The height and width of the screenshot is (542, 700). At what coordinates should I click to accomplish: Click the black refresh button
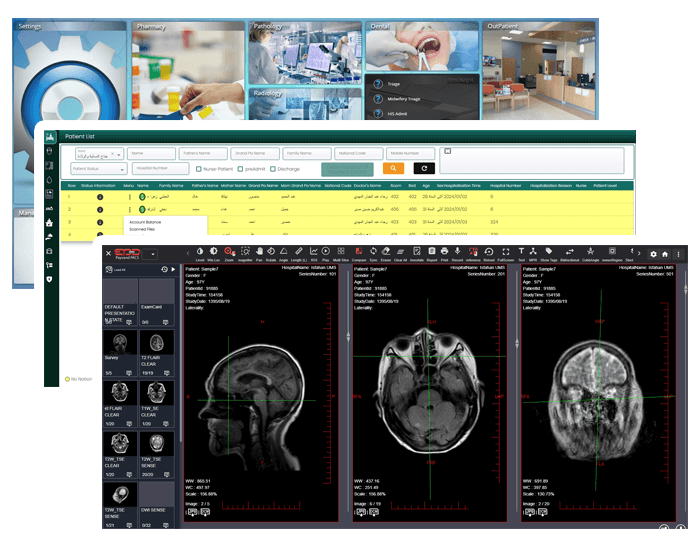pos(424,168)
